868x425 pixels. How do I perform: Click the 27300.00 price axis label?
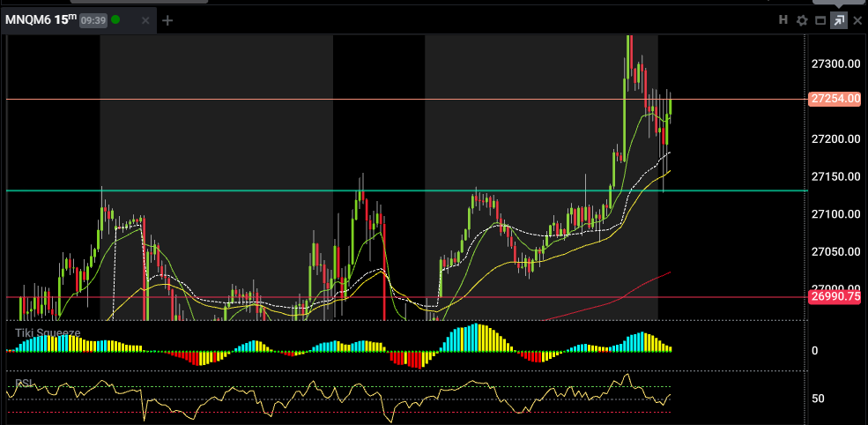click(x=836, y=64)
